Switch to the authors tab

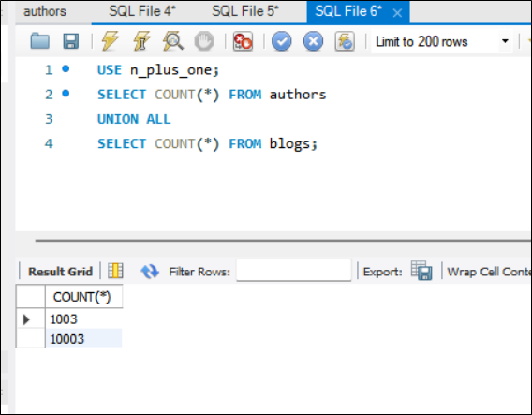click(x=45, y=11)
